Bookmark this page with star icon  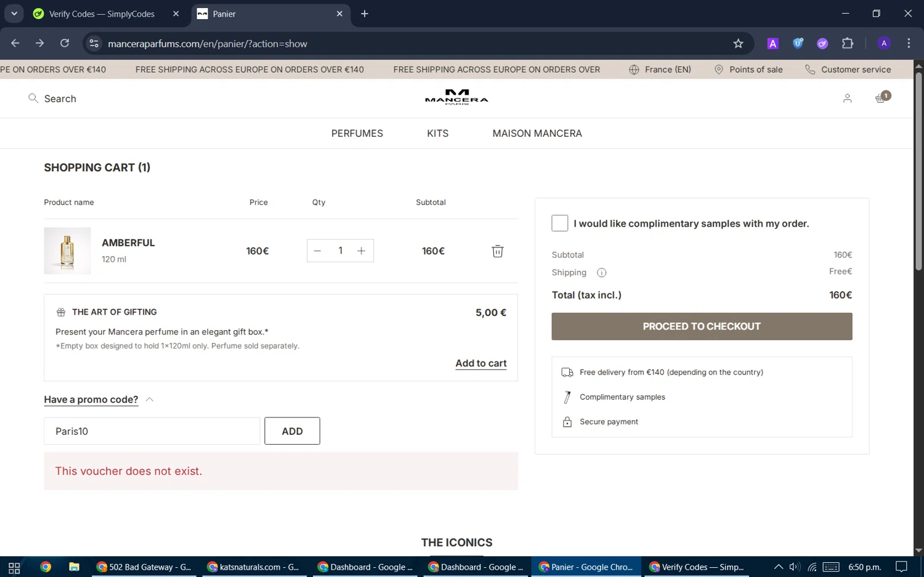(738, 44)
